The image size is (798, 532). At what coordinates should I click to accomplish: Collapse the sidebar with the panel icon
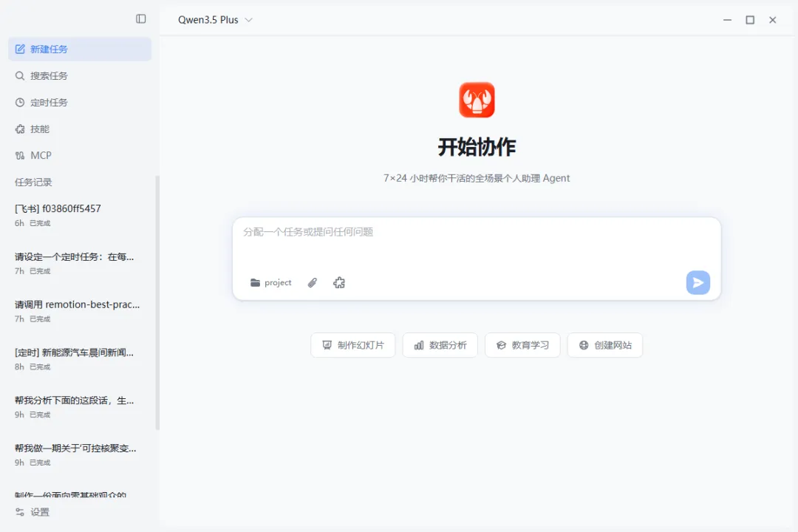pyautogui.click(x=141, y=18)
